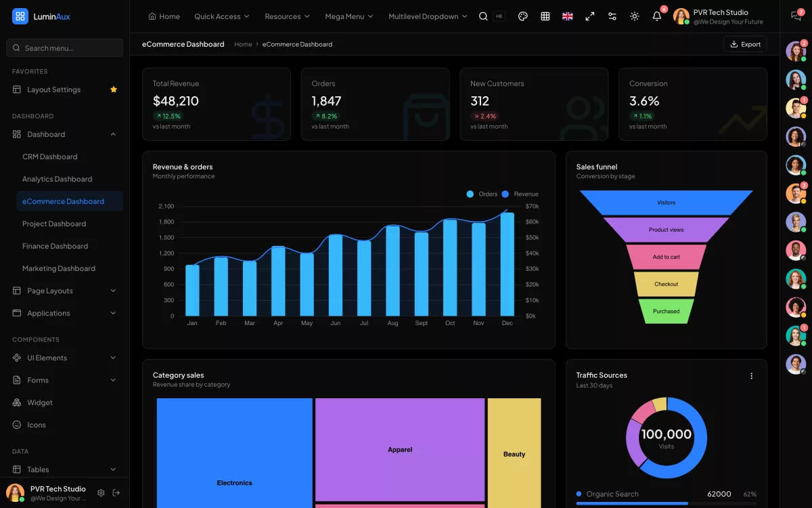
Task: Toggle light/dark mode sun icon
Action: click(634, 16)
